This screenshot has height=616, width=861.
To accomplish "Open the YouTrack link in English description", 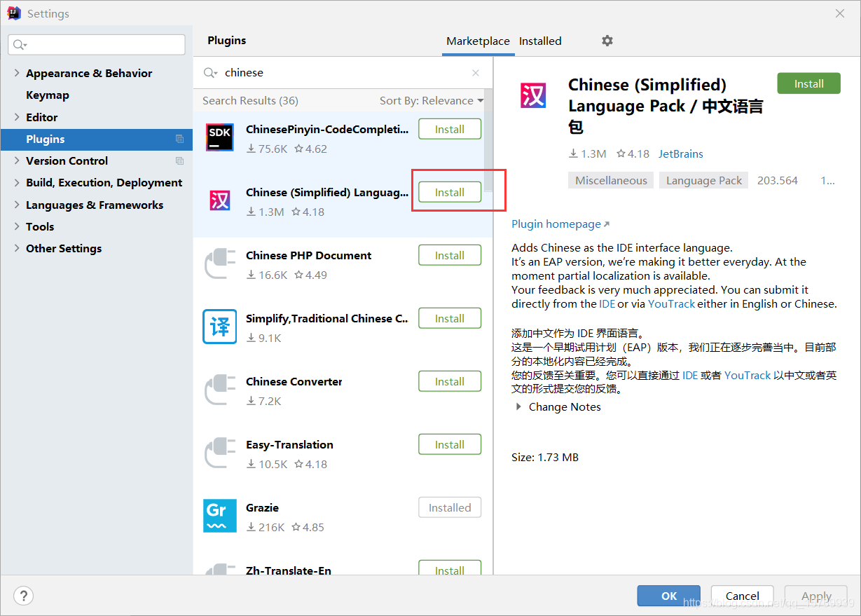I will pyautogui.click(x=671, y=303).
